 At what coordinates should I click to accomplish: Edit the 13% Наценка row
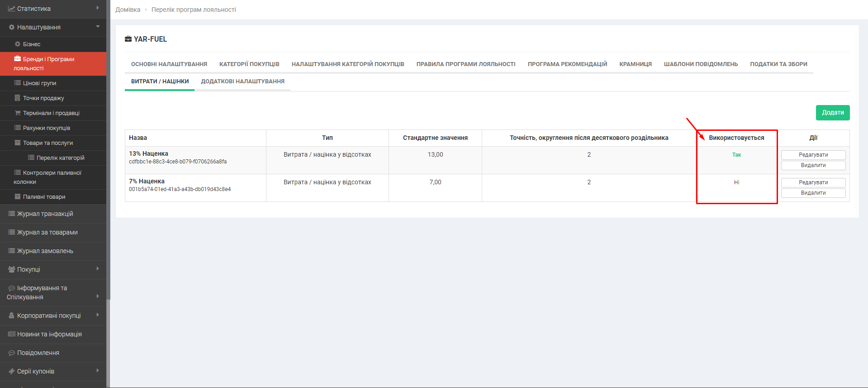(x=813, y=155)
